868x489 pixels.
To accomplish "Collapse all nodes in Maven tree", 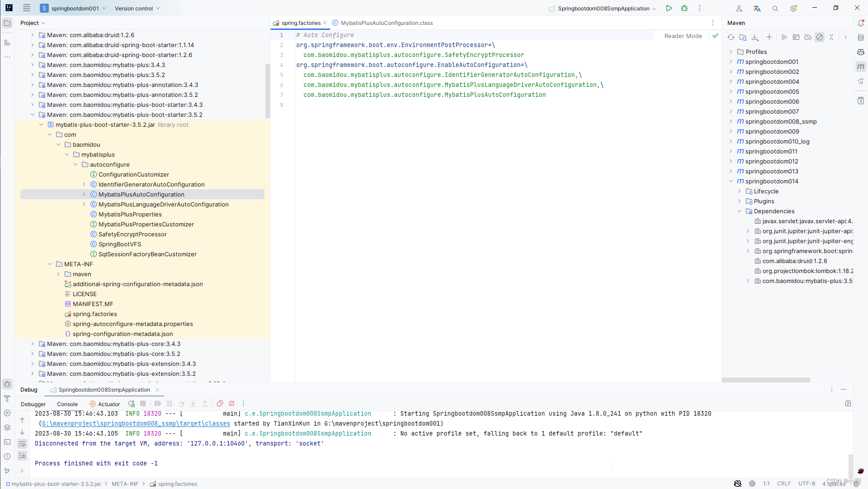I will click(x=831, y=37).
